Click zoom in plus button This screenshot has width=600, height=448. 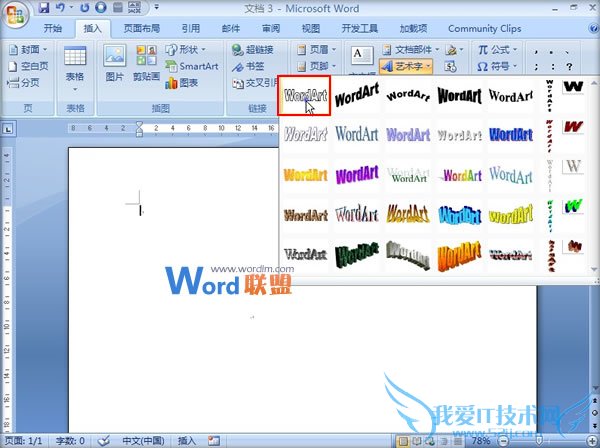[591, 441]
